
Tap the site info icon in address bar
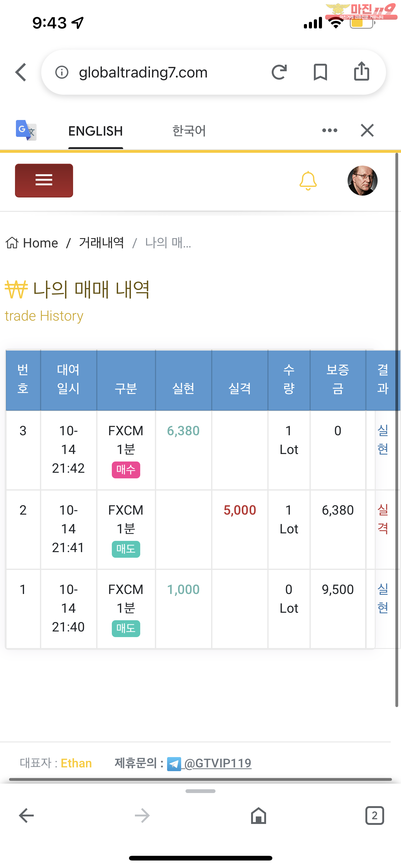(62, 72)
